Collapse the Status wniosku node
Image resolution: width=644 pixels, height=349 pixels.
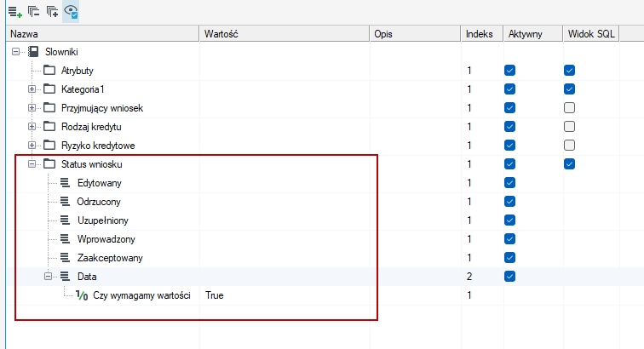[32, 164]
